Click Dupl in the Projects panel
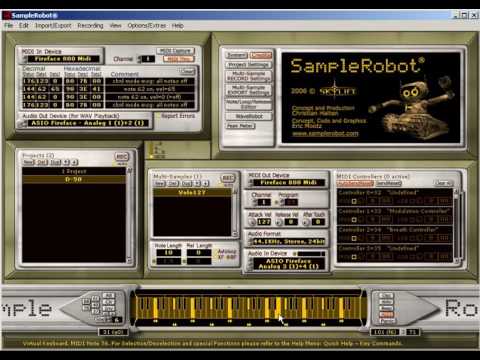480x360 pixels. point(56,162)
